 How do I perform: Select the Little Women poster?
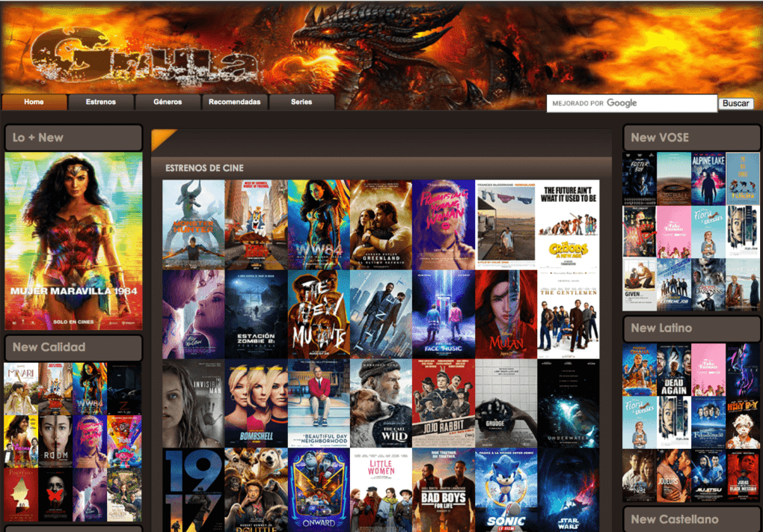381,490
